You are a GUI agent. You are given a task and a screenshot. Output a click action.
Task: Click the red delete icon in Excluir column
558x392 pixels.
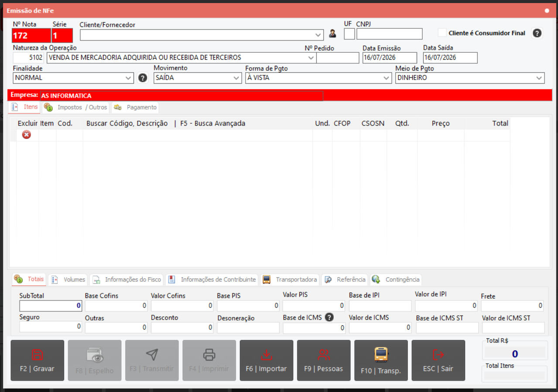pyautogui.click(x=27, y=135)
